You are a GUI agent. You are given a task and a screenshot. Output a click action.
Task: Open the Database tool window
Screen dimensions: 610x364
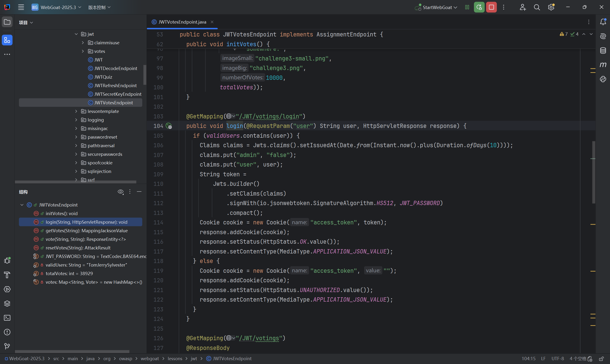coord(603,51)
